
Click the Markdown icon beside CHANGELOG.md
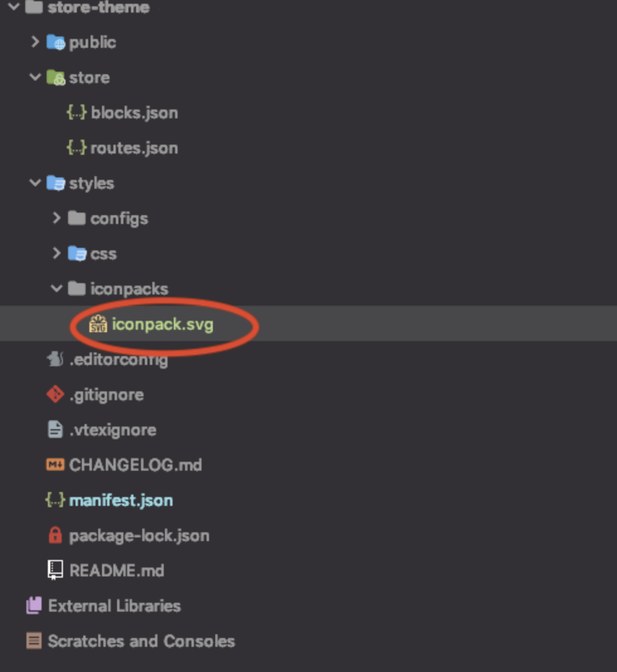click(x=55, y=464)
